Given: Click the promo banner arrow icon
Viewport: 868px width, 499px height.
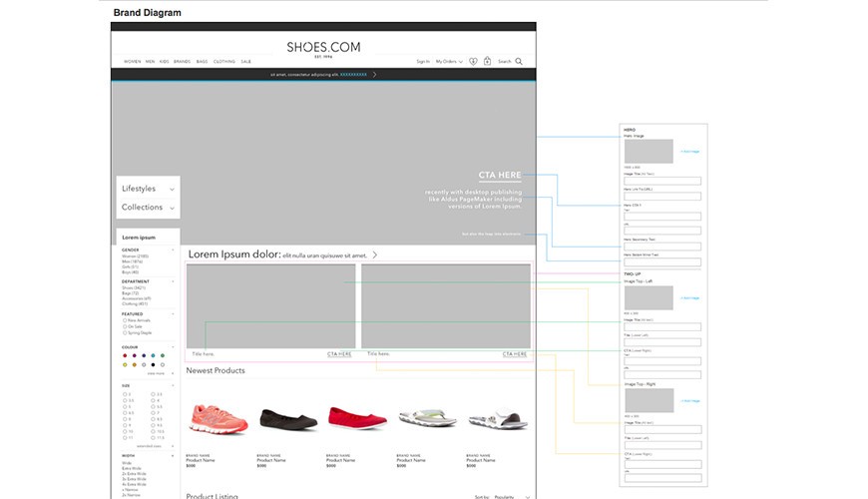Looking at the screenshot, I should (x=375, y=74).
